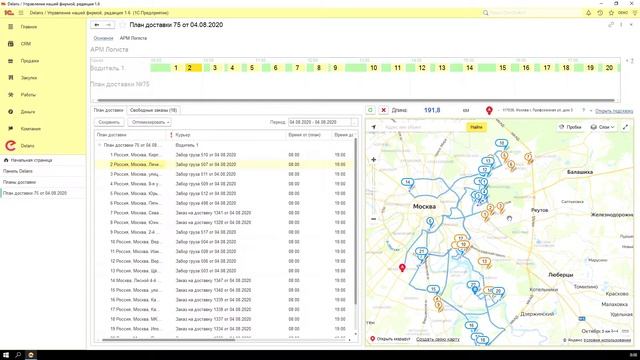
Task: Expand map to fullscreen icon
Action: coord(625,127)
